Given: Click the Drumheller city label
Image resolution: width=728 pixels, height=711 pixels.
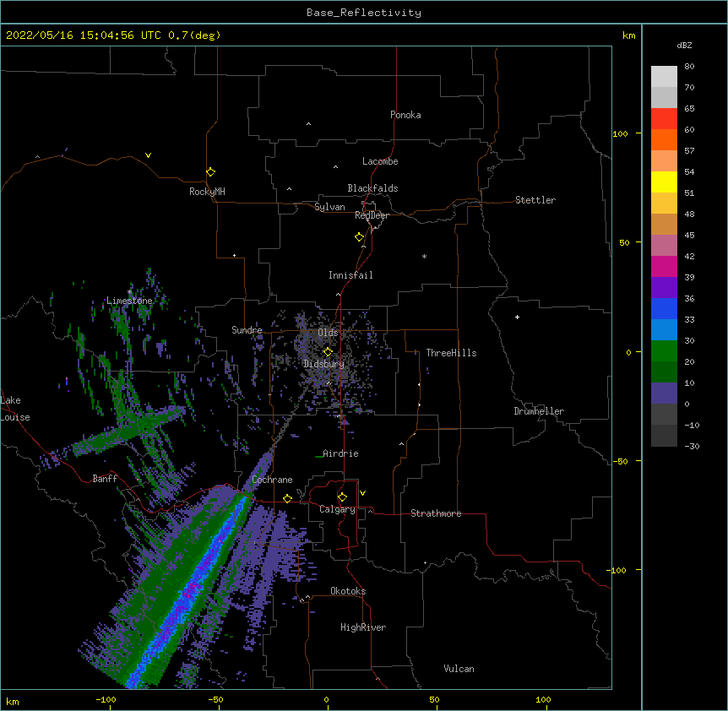Looking at the screenshot, I should pyautogui.click(x=539, y=411).
